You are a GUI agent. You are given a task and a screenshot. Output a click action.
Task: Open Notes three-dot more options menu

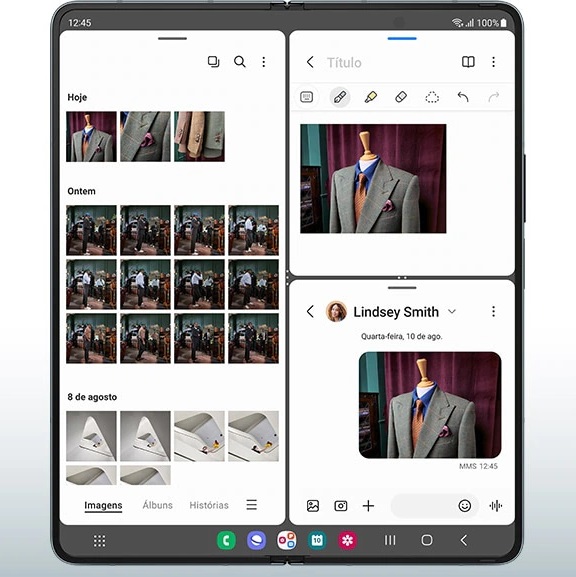(494, 62)
